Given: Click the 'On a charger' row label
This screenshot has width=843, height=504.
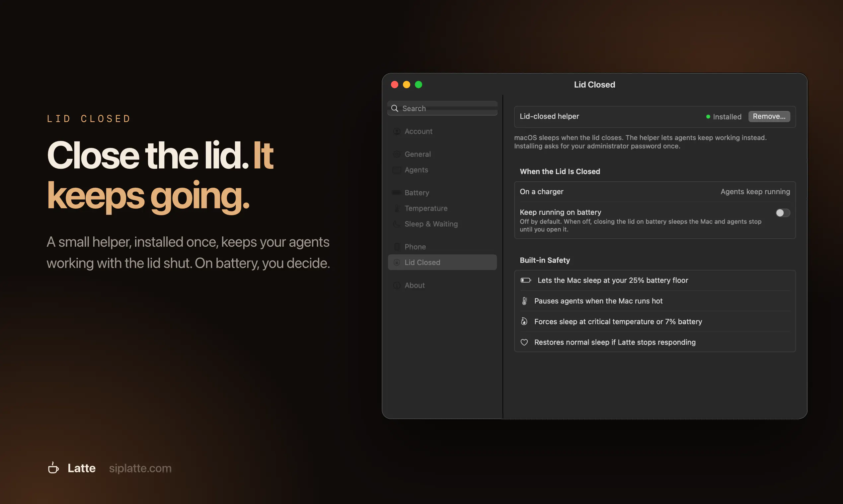Looking at the screenshot, I should click(x=542, y=192).
